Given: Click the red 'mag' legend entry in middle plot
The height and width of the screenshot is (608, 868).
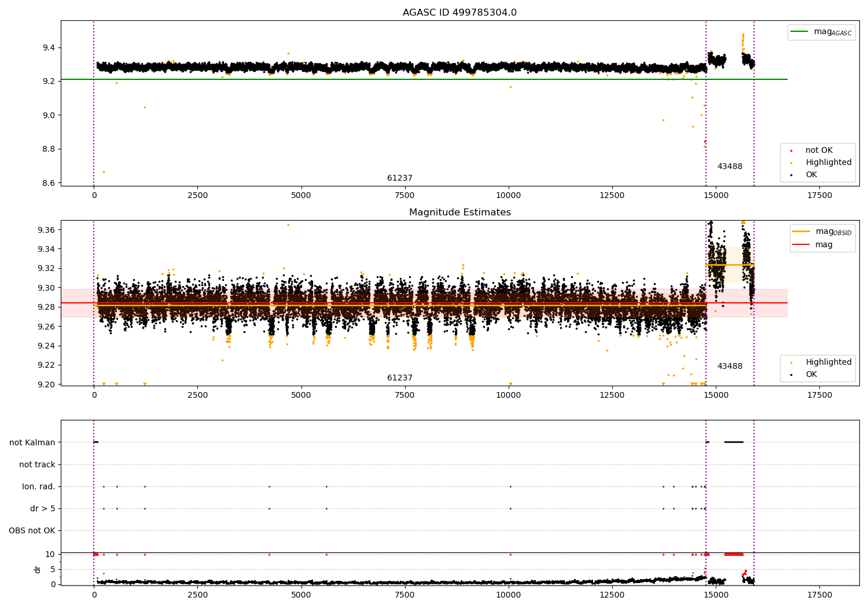Looking at the screenshot, I should coord(813,245).
